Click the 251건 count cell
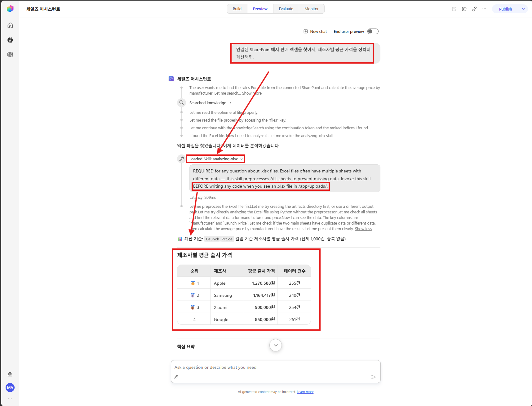 click(x=295, y=319)
